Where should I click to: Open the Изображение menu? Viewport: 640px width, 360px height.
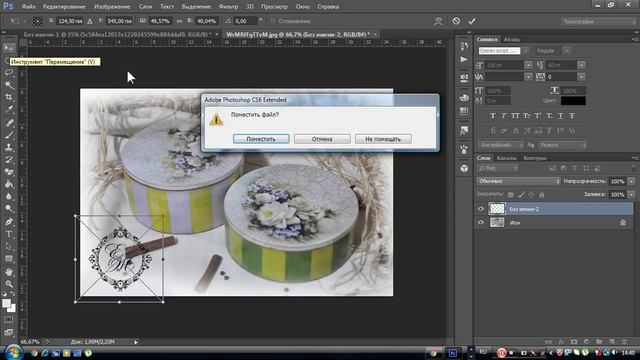[112, 7]
